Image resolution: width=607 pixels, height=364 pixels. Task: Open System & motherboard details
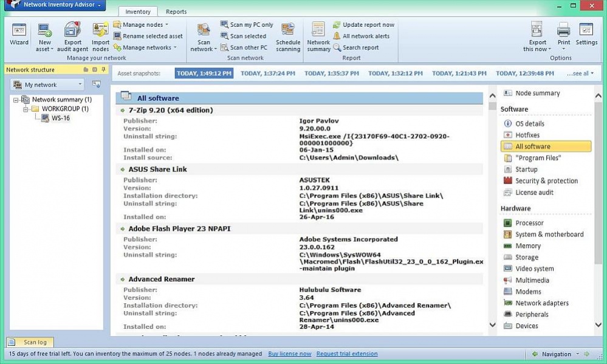tap(544, 235)
